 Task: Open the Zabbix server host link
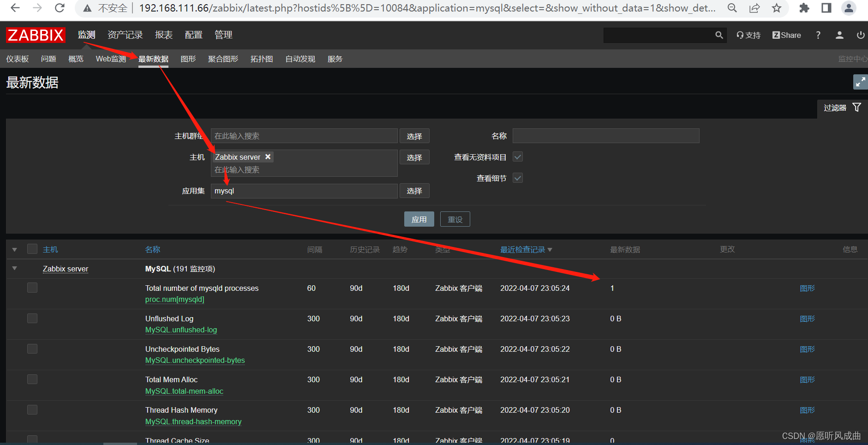click(66, 269)
